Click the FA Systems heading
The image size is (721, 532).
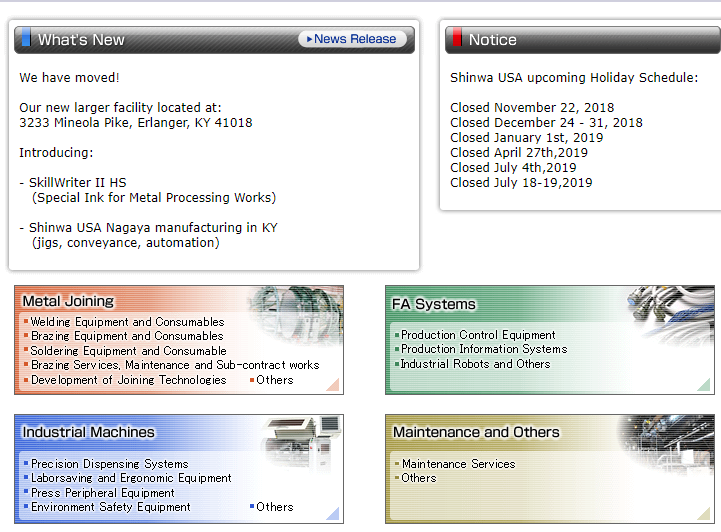434,304
